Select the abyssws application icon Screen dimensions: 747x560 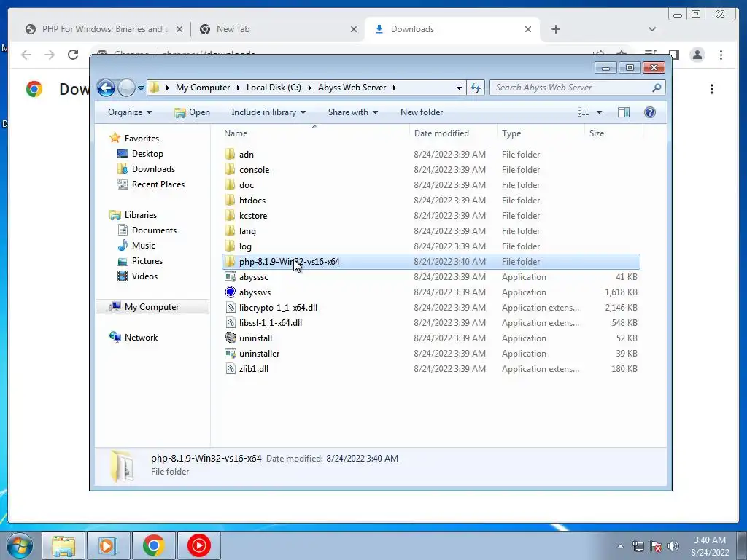point(231,292)
